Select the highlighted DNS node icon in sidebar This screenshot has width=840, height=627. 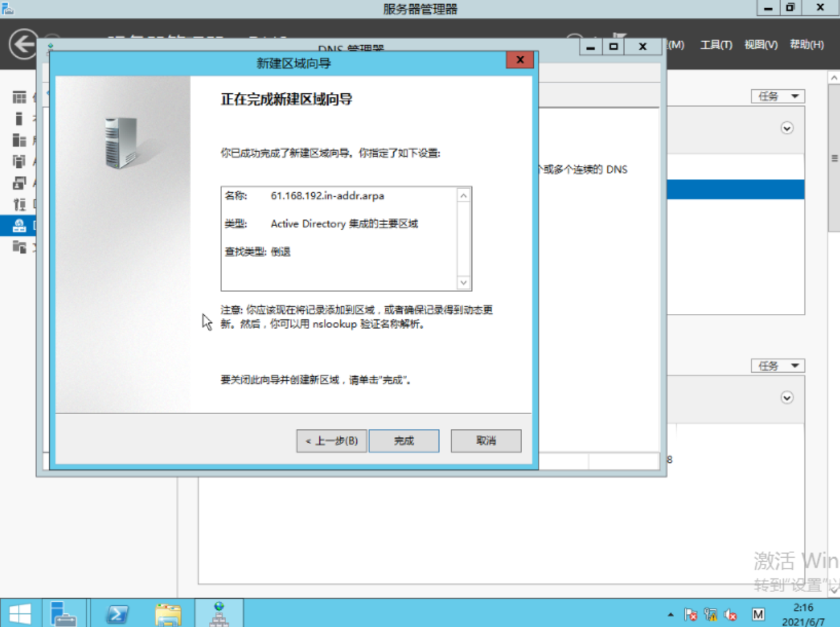(18, 225)
